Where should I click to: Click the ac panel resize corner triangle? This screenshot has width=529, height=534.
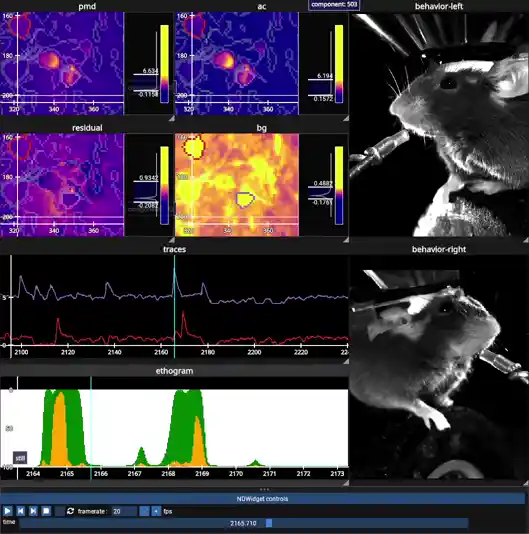coord(346,118)
